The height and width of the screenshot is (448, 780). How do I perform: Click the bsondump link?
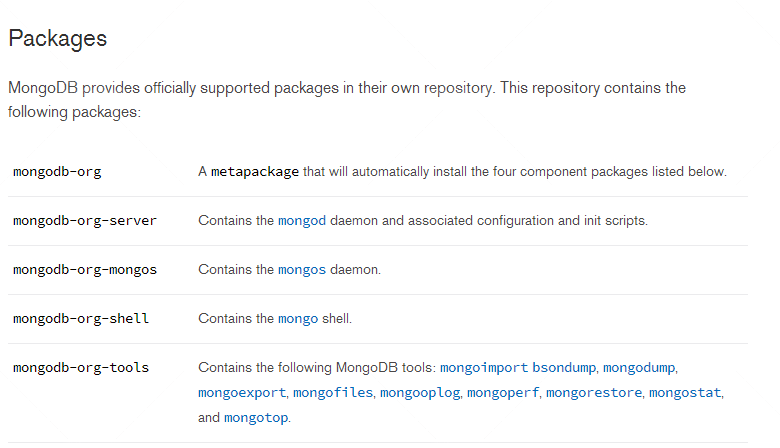563,368
